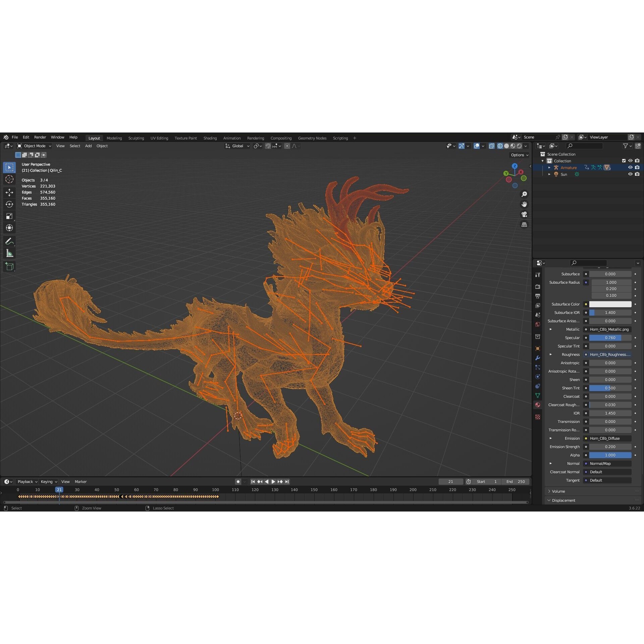Open the Modifier Properties wrench tab

[x=538, y=358]
